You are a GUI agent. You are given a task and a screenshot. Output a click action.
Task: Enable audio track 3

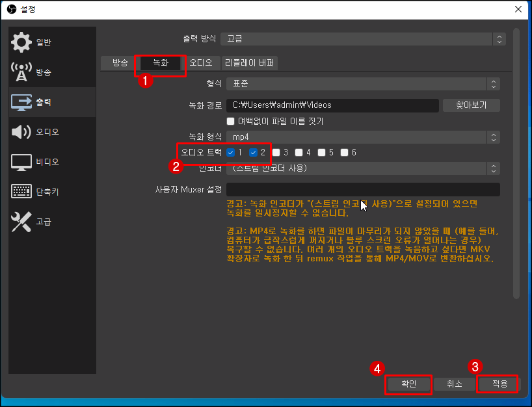tap(276, 153)
